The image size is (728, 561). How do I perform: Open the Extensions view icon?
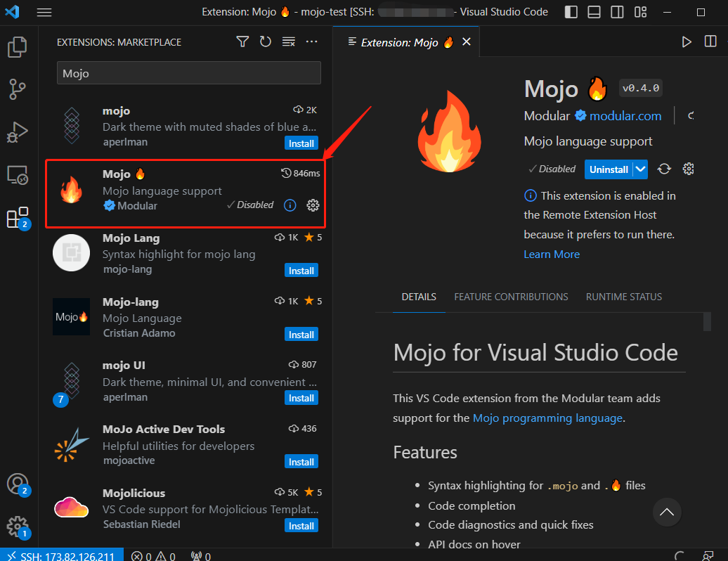[x=18, y=217]
